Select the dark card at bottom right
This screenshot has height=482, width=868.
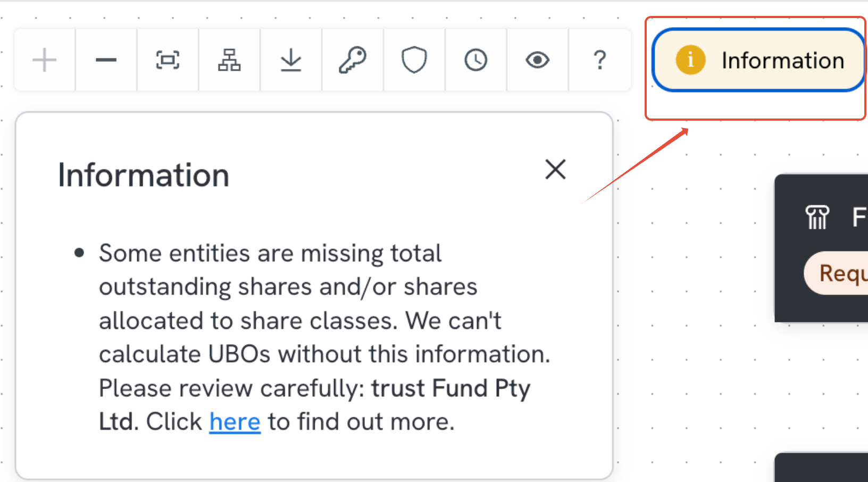tap(822, 468)
